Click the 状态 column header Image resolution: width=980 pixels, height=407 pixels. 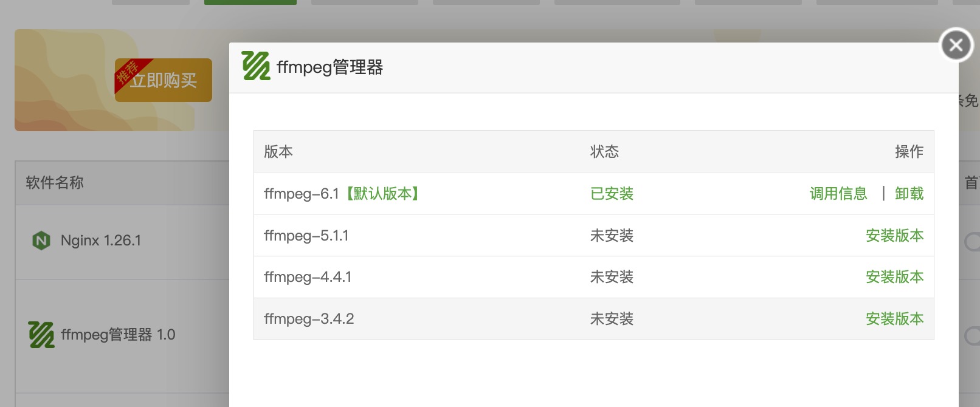tap(604, 152)
